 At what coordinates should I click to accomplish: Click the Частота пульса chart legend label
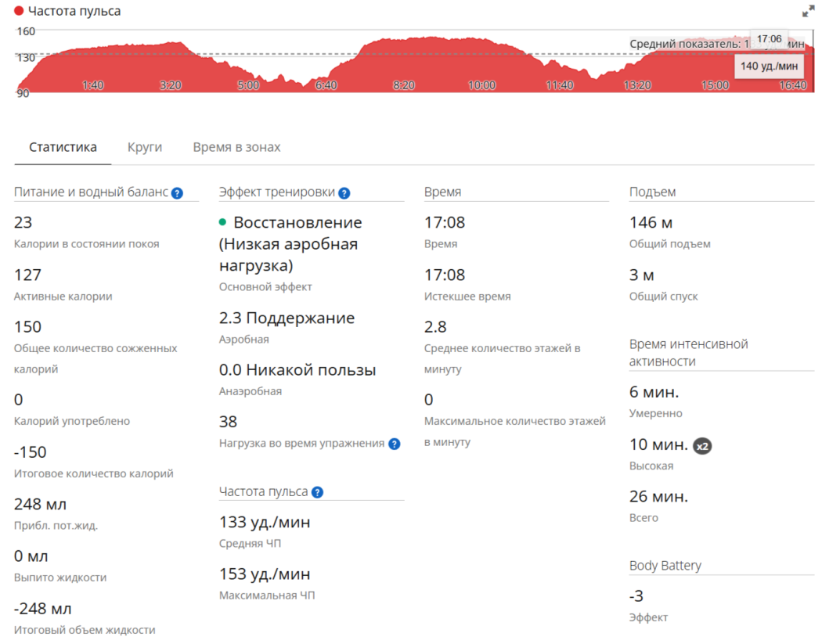click(x=74, y=11)
